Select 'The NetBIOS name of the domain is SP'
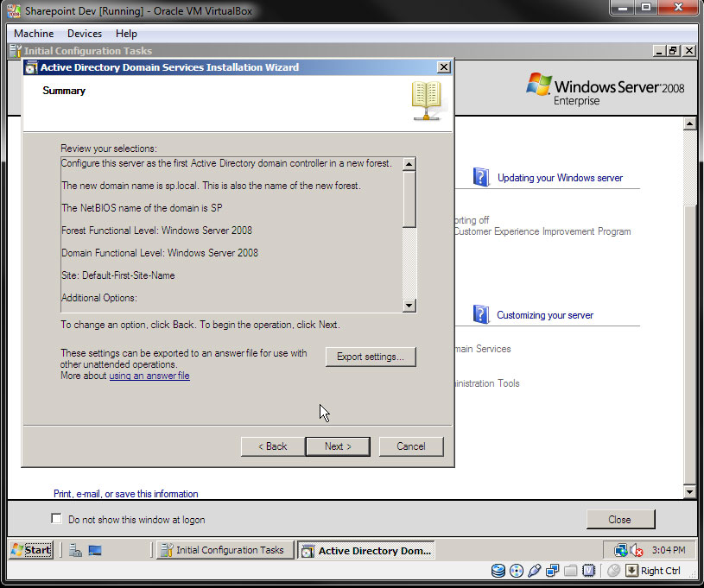Image resolution: width=704 pixels, height=588 pixels. [x=142, y=208]
